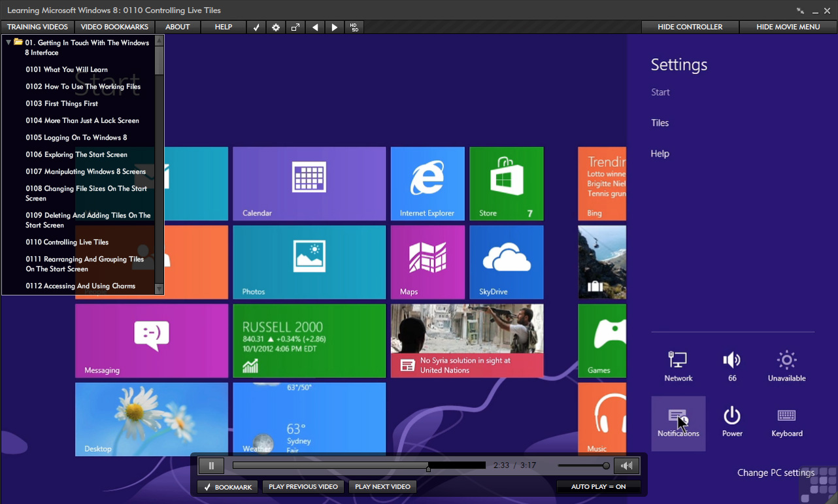The width and height of the screenshot is (838, 504).
Task: Click the Network icon in Settings
Action: tap(678, 366)
